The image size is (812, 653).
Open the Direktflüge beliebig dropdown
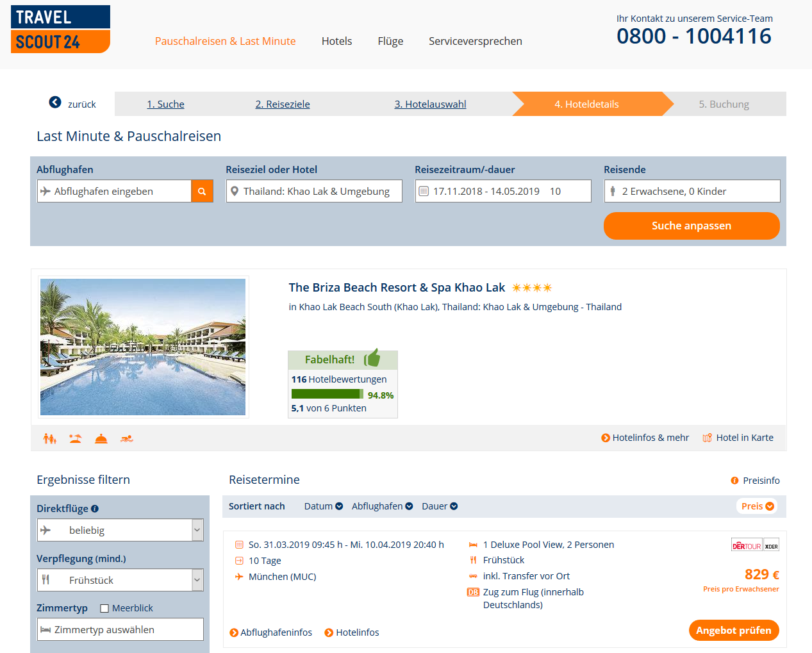(120, 530)
